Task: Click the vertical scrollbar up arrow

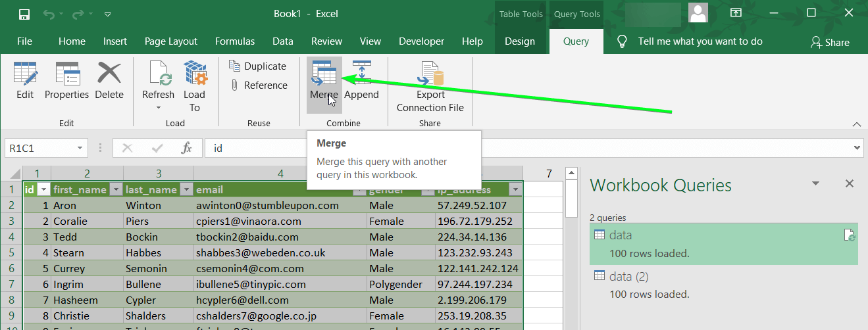Action: click(x=572, y=174)
